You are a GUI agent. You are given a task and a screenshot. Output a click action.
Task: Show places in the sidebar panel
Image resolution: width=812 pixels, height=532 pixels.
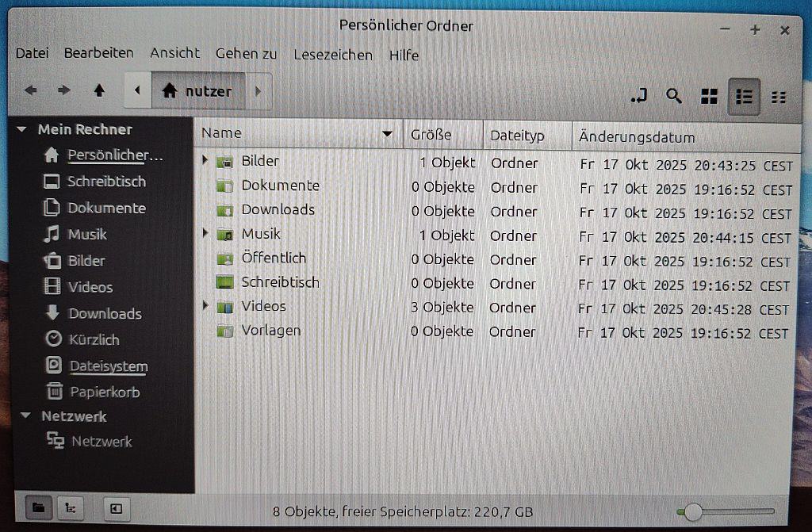37,509
